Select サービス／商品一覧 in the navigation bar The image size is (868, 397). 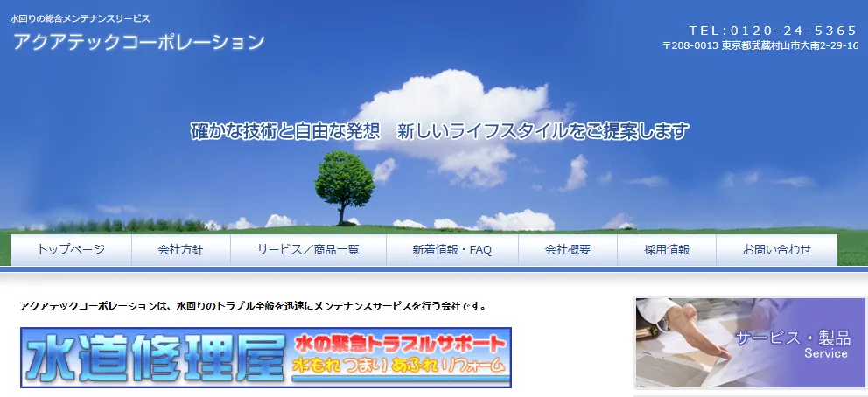tap(308, 250)
